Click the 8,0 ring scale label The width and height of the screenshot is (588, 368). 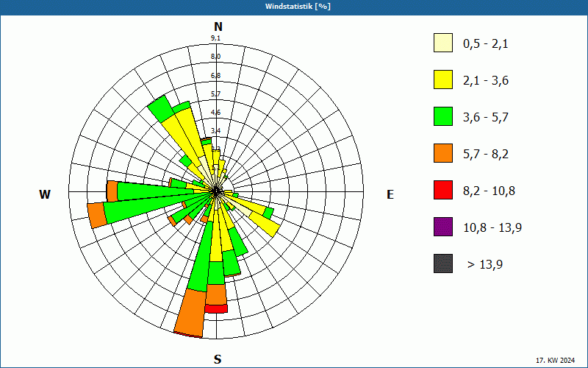coord(215,57)
